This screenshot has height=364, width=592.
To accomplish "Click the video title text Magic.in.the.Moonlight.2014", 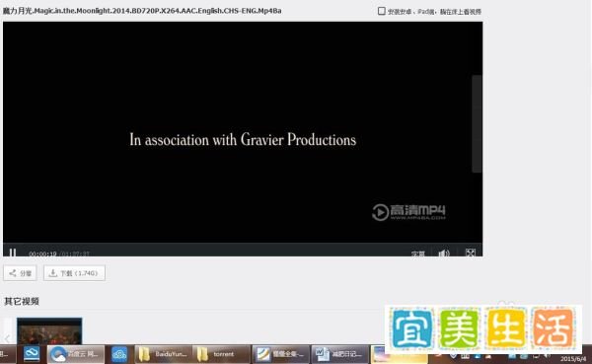I will point(142,11).
